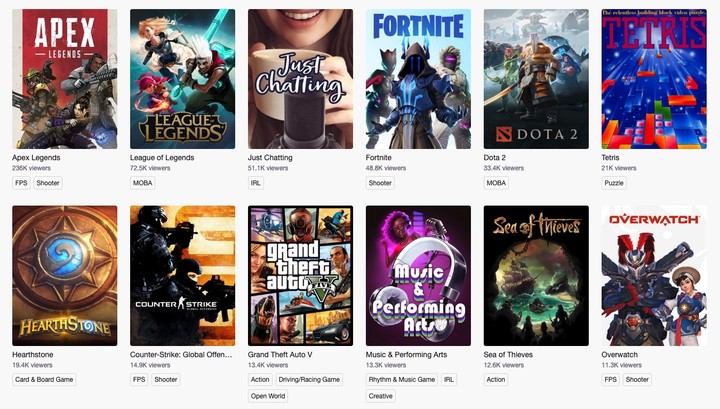Select the Open World tag
Viewport: 720px width, 409px height.
pyautogui.click(x=270, y=396)
